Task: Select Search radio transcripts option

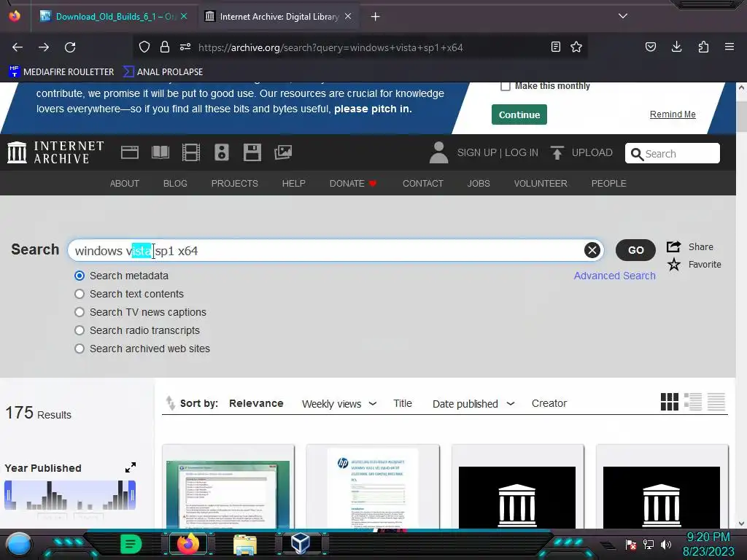Action: 80,330
